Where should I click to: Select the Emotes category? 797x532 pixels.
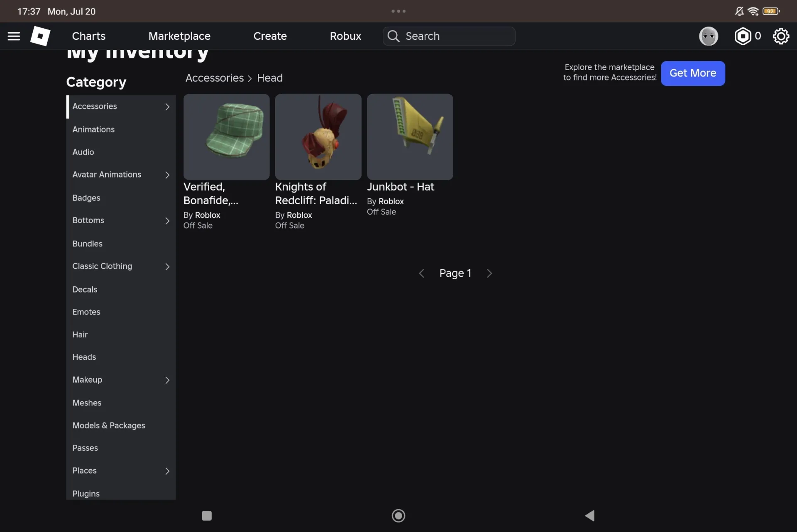(x=121, y=312)
